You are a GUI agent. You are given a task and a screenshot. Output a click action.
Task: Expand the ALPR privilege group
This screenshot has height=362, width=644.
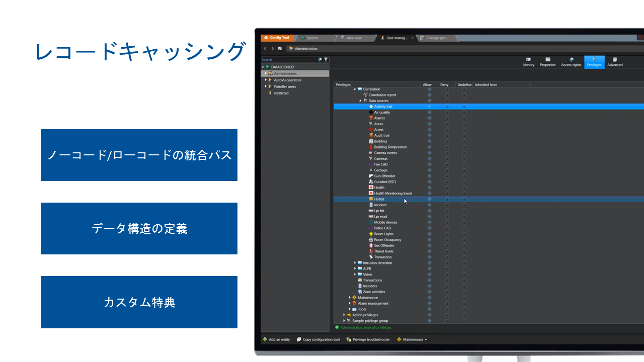[355, 268]
